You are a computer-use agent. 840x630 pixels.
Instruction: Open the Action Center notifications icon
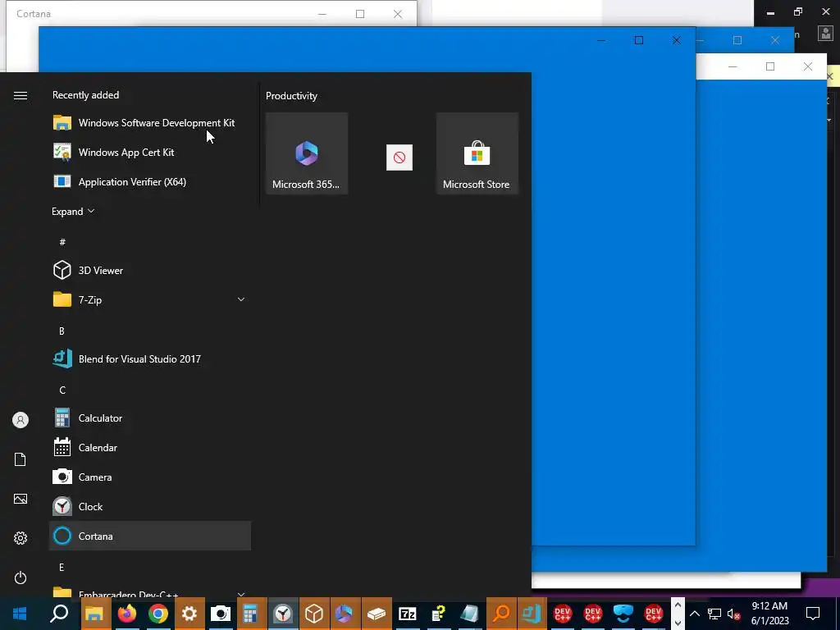pyautogui.click(x=813, y=614)
